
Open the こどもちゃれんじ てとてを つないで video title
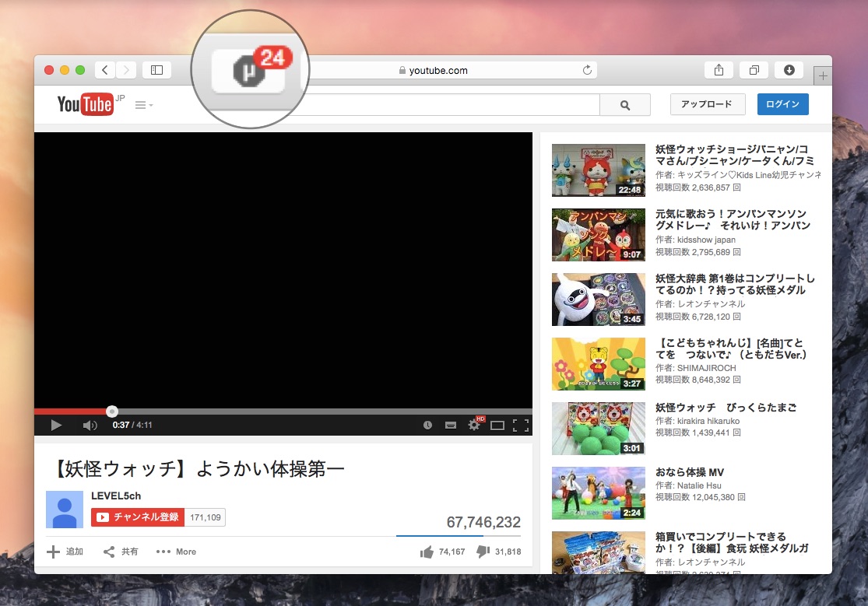pos(731,349)
